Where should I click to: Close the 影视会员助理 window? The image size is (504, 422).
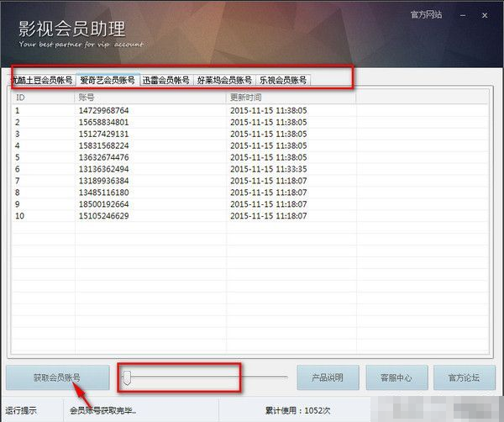point(487,14)
